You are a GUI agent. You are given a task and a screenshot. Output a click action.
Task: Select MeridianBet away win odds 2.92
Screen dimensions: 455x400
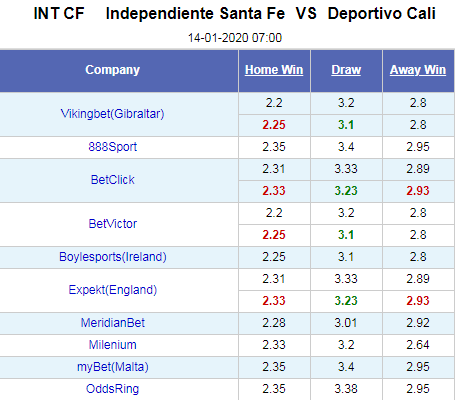pos(418,323)
